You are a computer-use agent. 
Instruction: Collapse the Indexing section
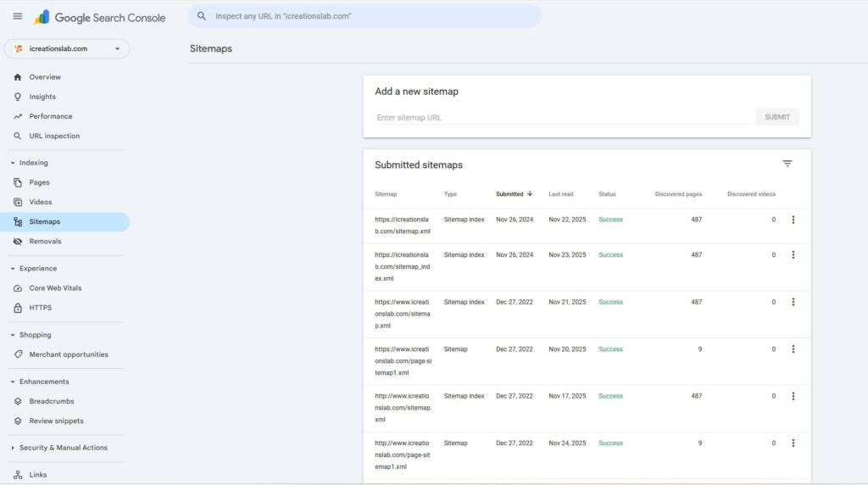[x=13, y=163]
